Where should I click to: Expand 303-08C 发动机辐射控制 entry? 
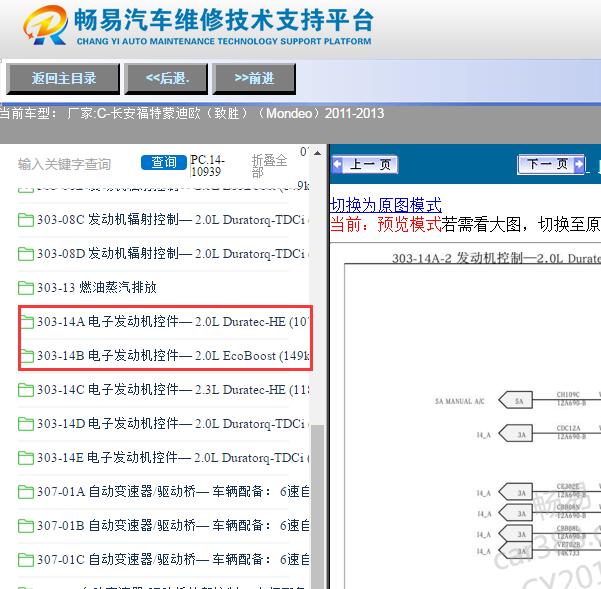tap(173, 220)
